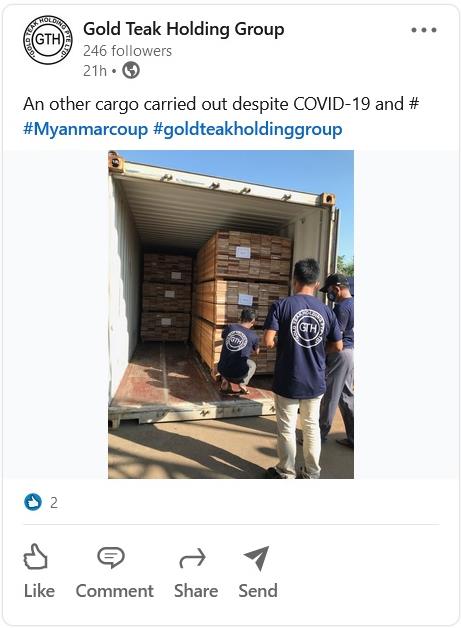461x628 pixels.
Task: Click the Comment text label
Action: (x=115, y=591)
